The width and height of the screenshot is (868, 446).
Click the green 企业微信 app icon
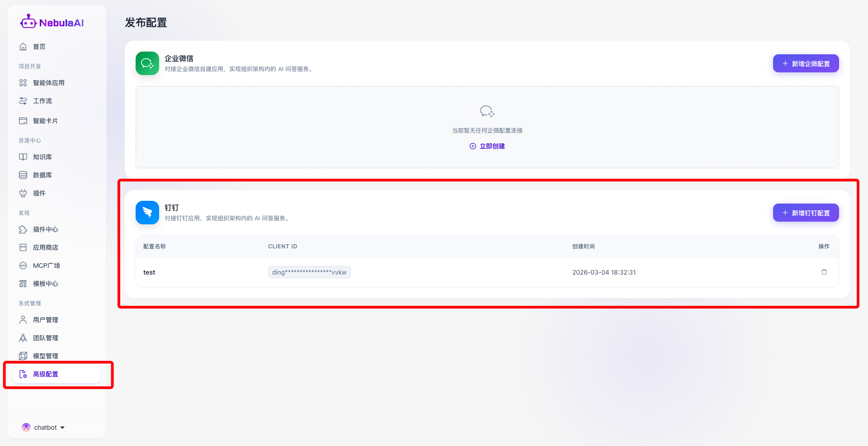[x=147, y=63]
